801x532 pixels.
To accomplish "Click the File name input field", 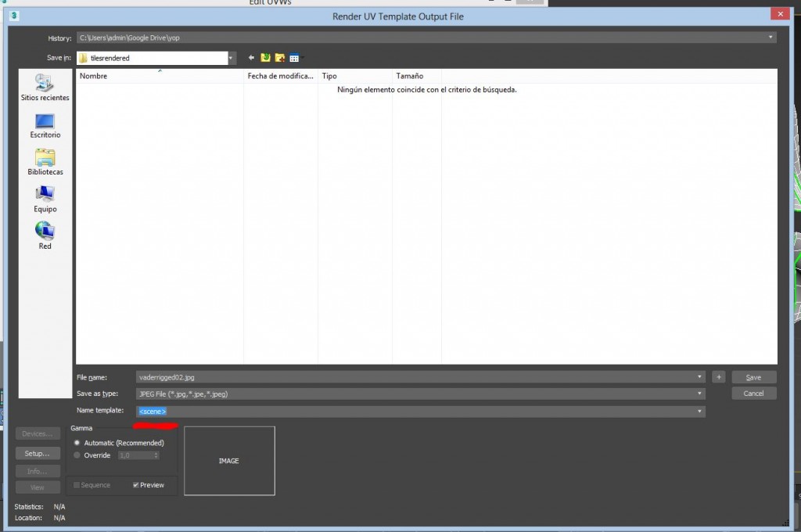I will [x=415, y=377].
